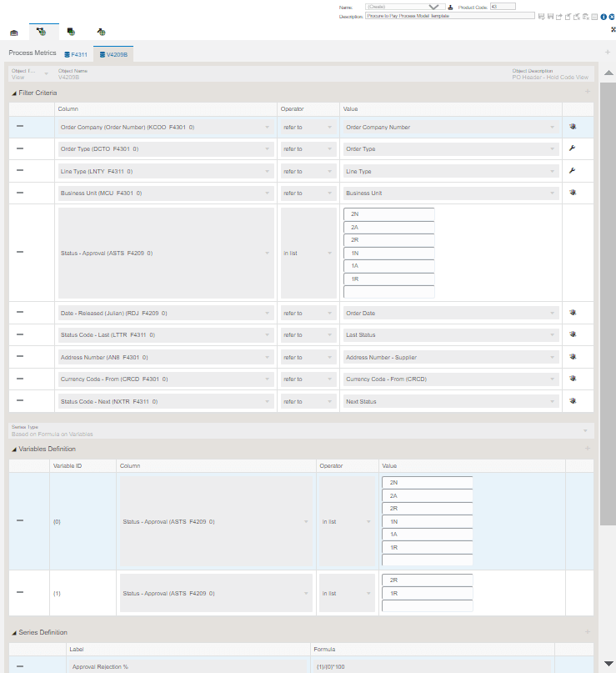Remove the Order Type filter row
The height and width of the screenshot is (673, 616).
[20, 148]
